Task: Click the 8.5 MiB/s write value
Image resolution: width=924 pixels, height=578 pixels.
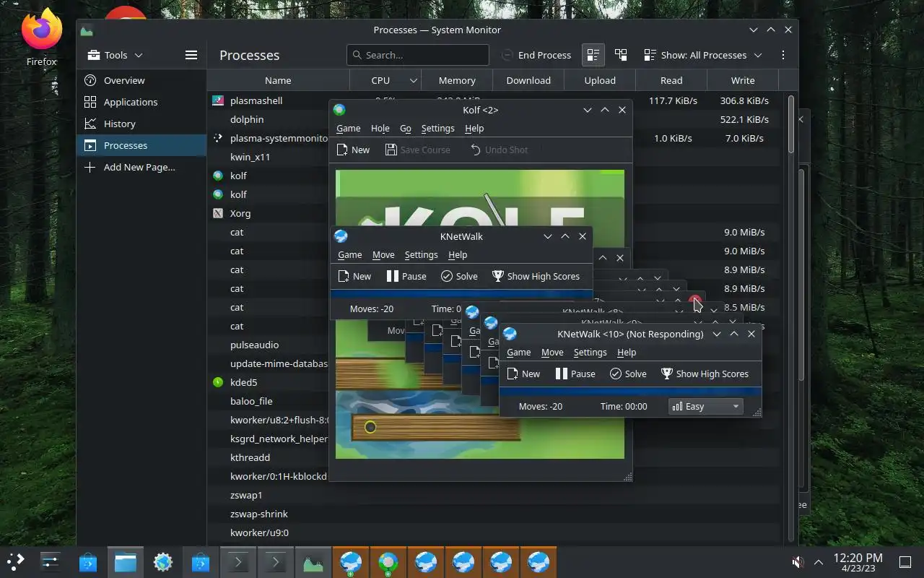Action: tap(744, 307)
